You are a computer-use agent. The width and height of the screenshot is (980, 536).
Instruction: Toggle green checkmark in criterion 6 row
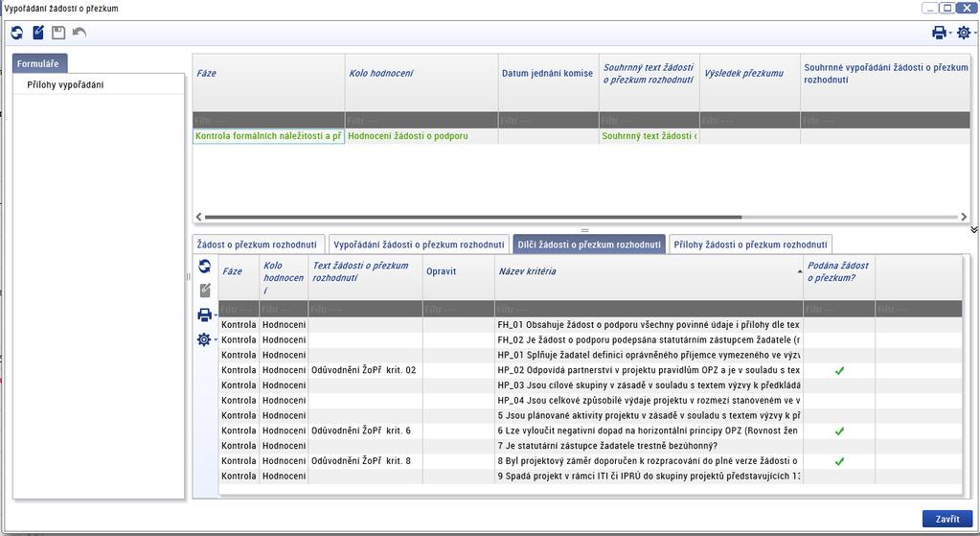[839, 431]
